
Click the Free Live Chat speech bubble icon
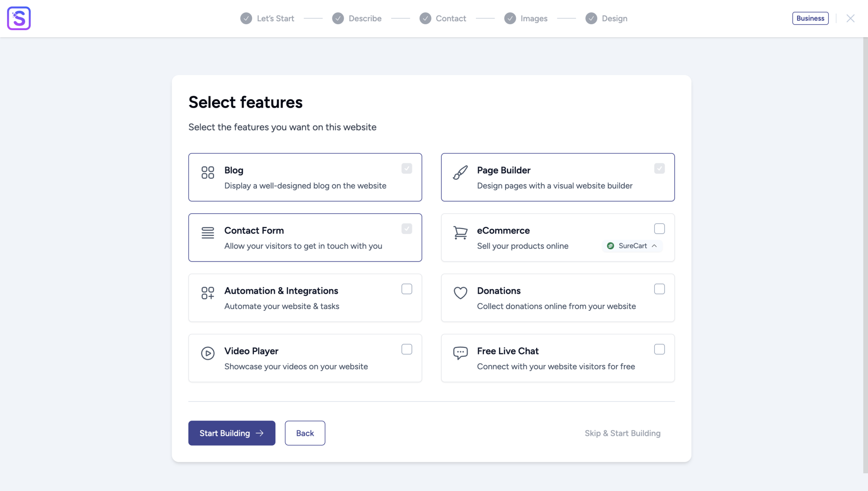(460, 353)
